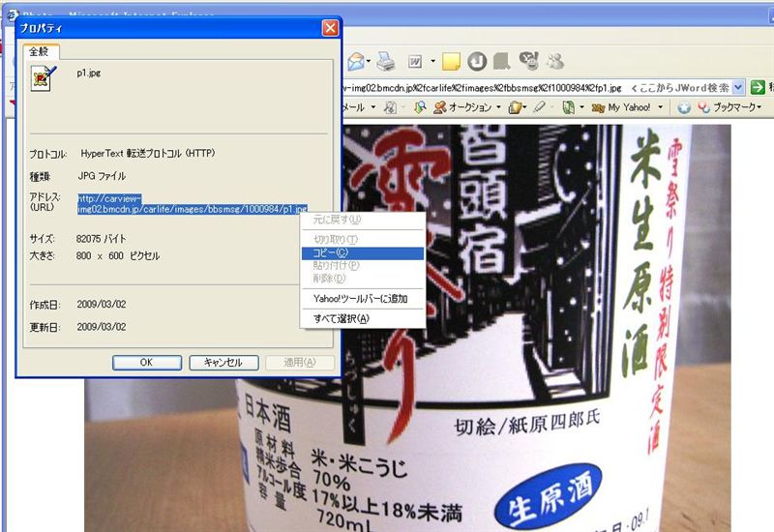
Task: Select 元に戻す(U) in the context menu
Action: click(362, 220)
